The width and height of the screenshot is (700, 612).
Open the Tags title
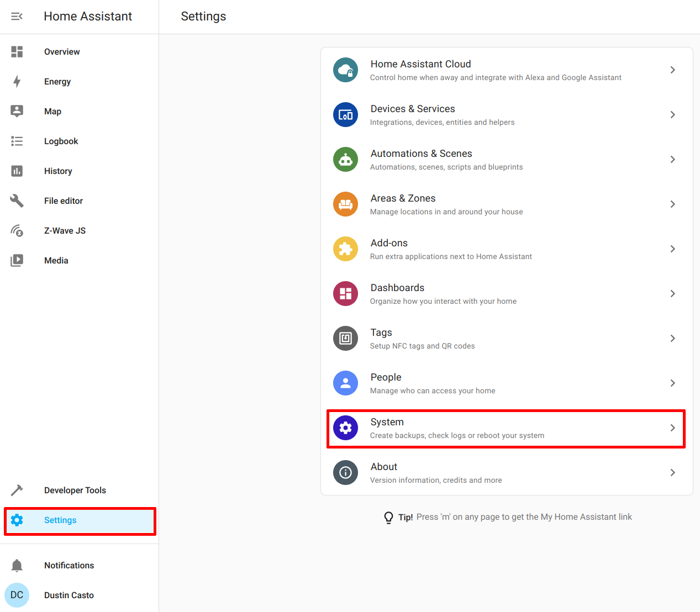coord(381,333)
